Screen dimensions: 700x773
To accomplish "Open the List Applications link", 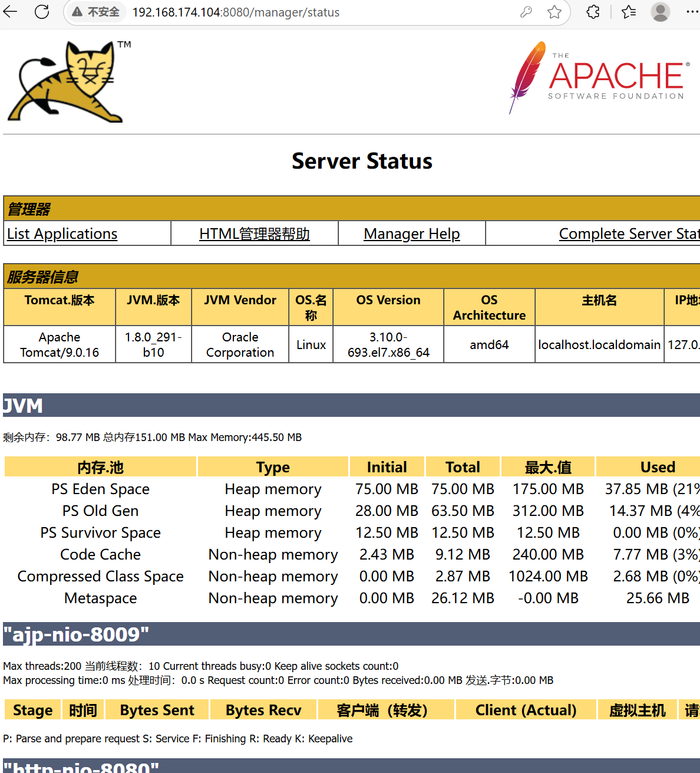I will [x=62, y=233].
